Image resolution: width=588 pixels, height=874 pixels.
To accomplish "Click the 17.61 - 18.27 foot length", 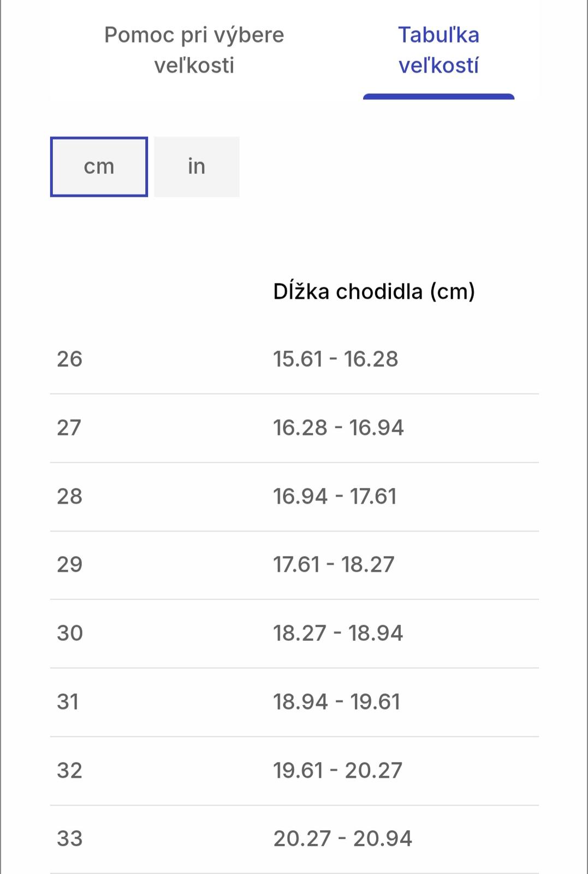I will click(x=334, y=565).
